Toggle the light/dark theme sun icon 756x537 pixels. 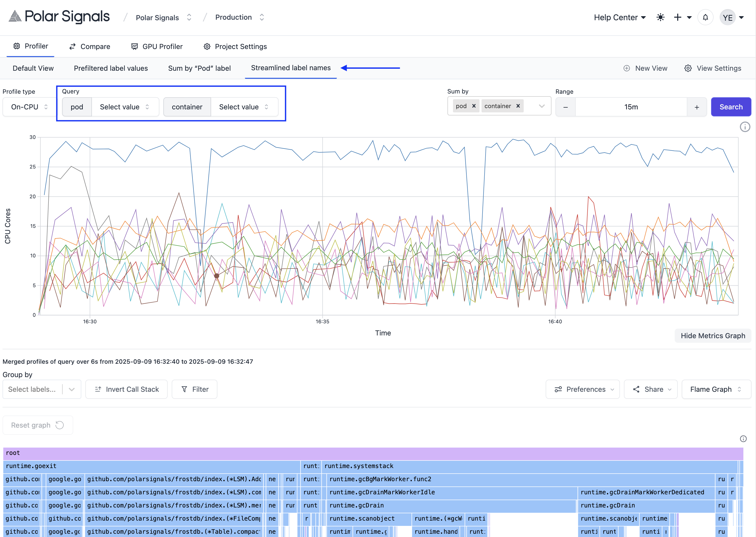click(x=660, y=17)
